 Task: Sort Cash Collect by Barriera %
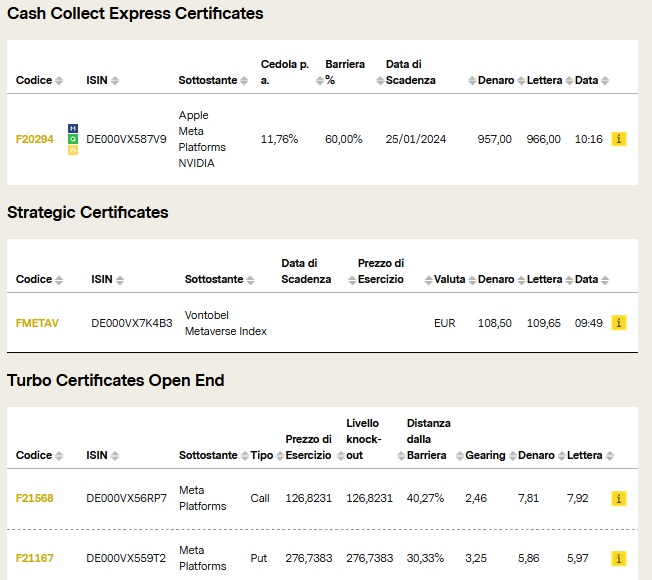[380, 81]
